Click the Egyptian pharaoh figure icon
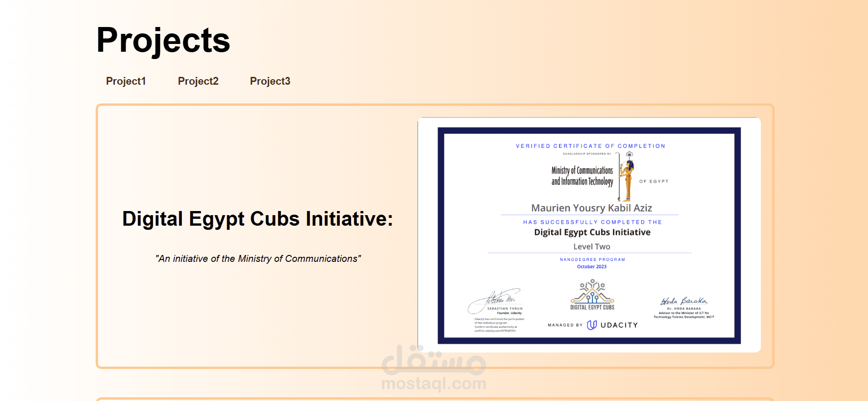The height and width of the screenshot is (401, 868). (x=626, y=177)
